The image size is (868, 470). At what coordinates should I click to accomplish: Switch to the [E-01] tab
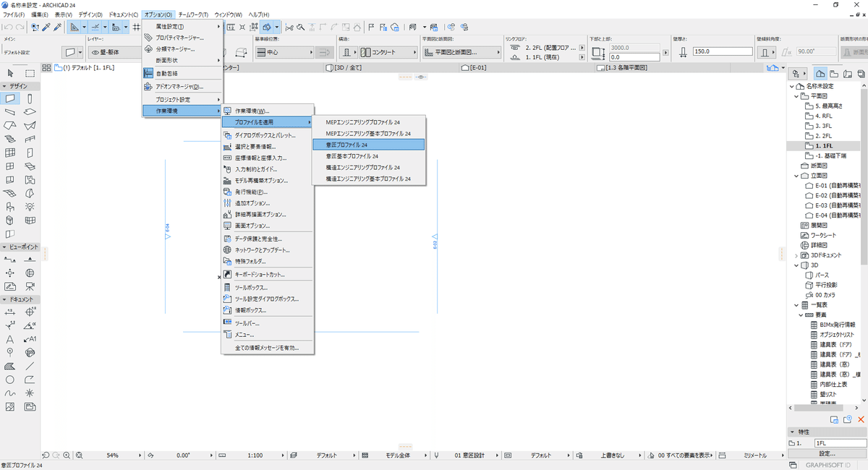pos(528,67)
